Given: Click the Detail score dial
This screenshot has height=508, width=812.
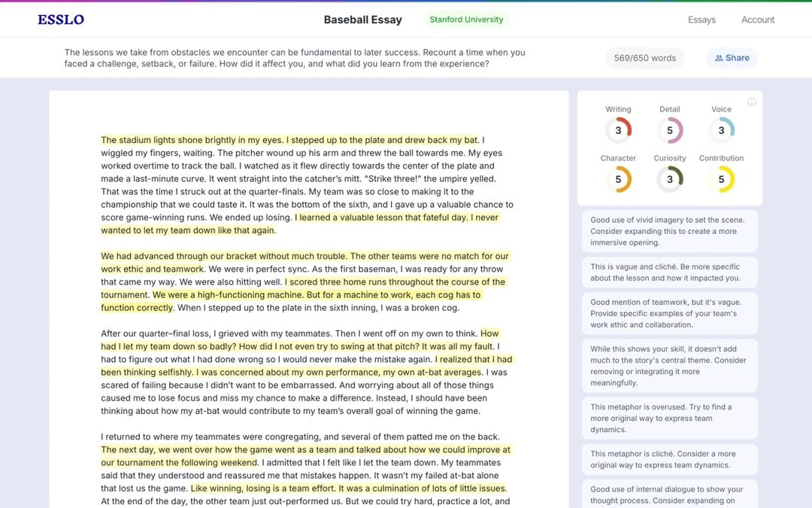Looking at the screenshot, I should click(669, 129).
